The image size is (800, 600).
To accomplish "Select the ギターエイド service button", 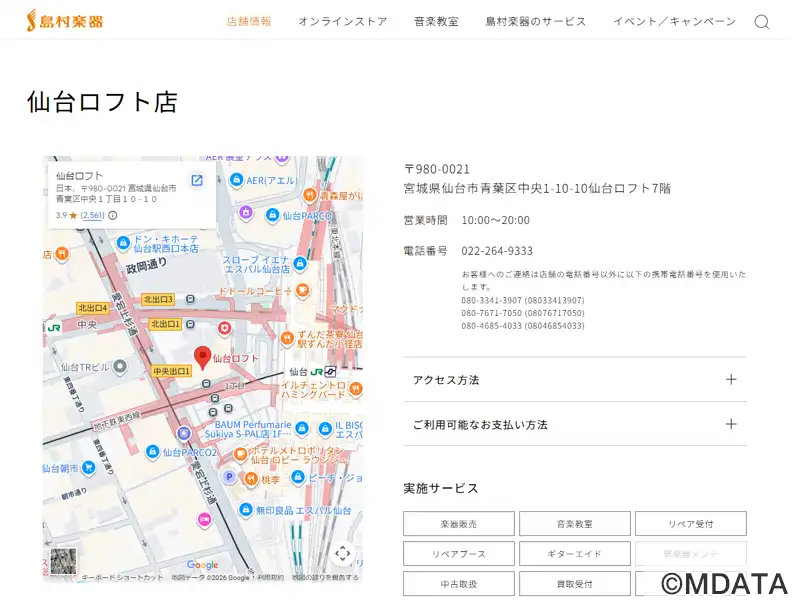I will pyautogui.click(x=574, y=554).
